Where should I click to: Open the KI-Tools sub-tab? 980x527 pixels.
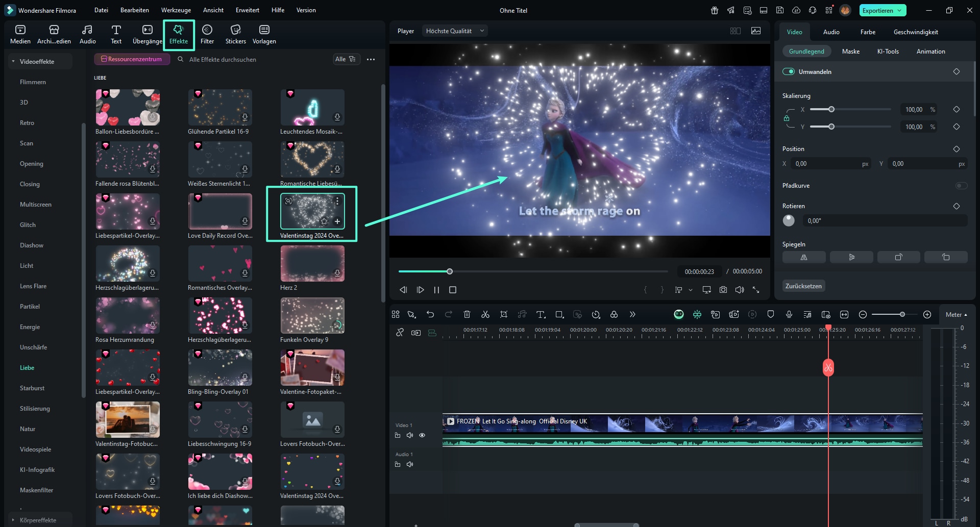(x=888, y=51)
